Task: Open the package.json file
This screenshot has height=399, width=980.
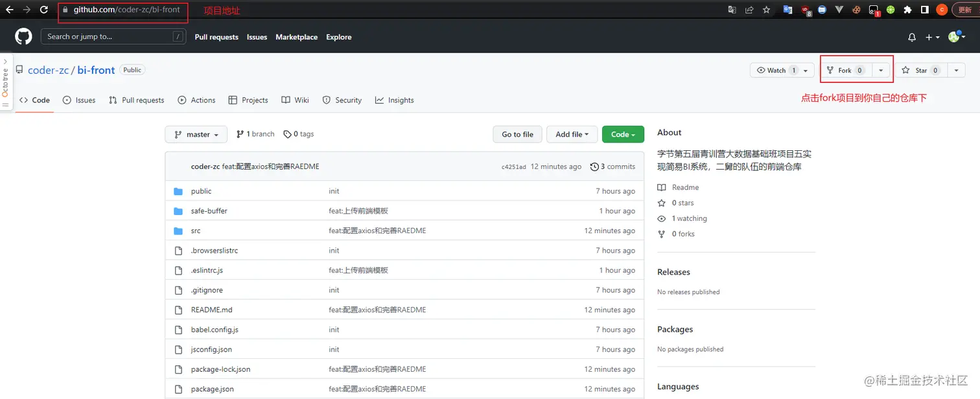Action: pos(212,389)
